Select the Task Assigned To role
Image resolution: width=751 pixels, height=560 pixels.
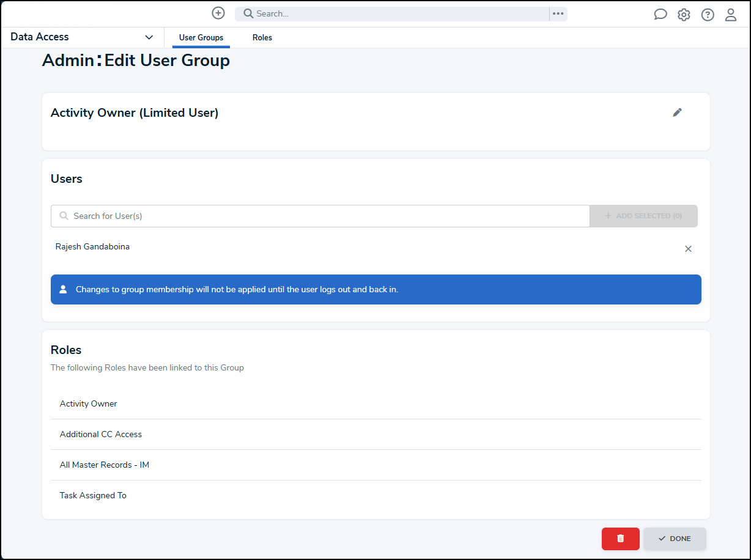click(376, 495)
